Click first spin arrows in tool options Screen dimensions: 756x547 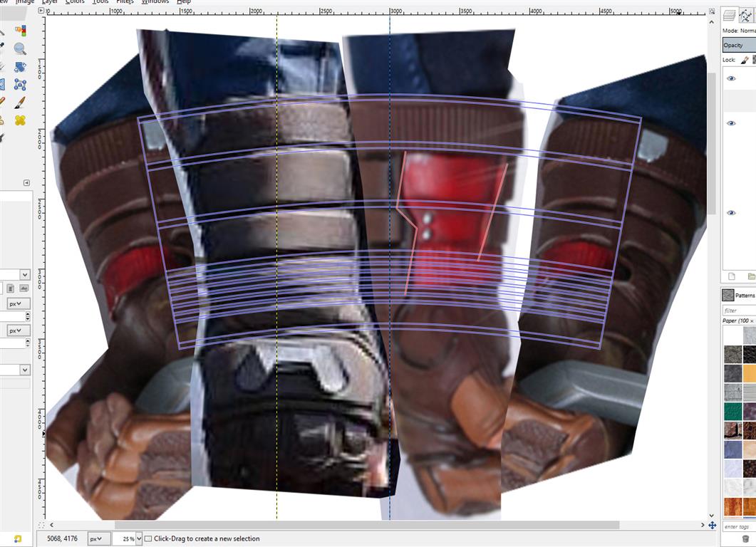pyautogui.click(x=28, y=316)
